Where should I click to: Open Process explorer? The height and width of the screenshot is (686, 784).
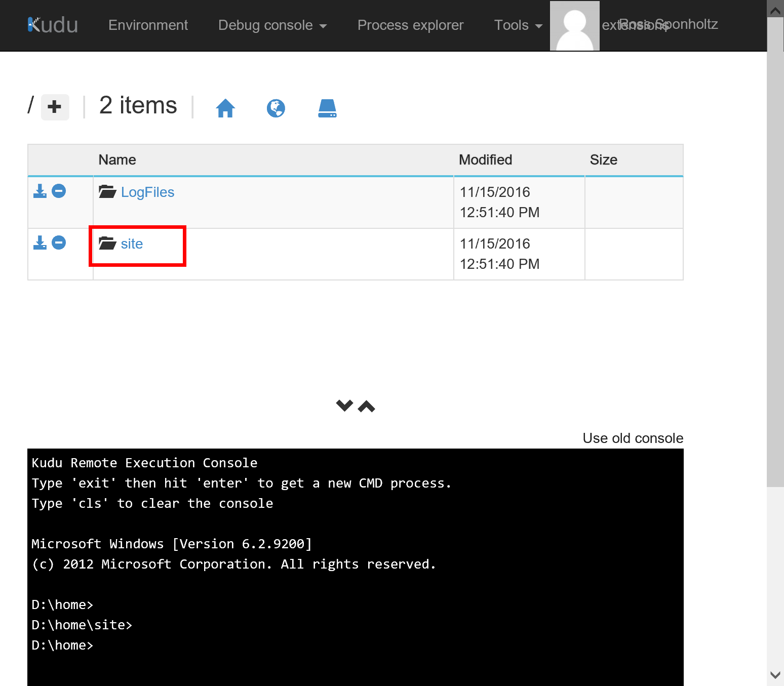(x=410, y=25)
